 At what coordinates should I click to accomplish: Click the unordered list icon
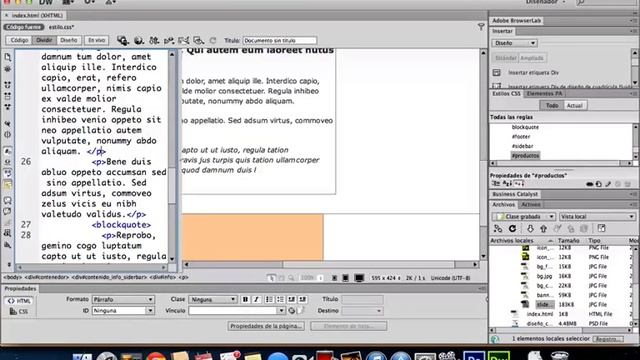point(269,300)
